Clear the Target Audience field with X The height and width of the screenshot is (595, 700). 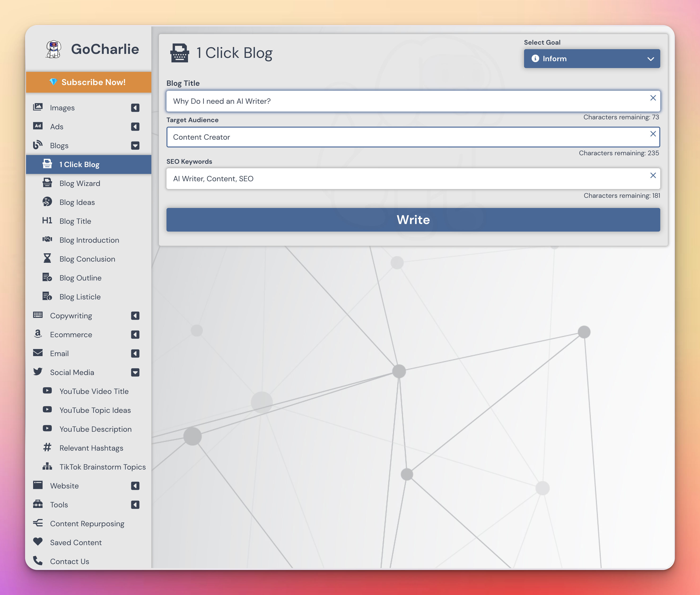(x=653, y=134)
